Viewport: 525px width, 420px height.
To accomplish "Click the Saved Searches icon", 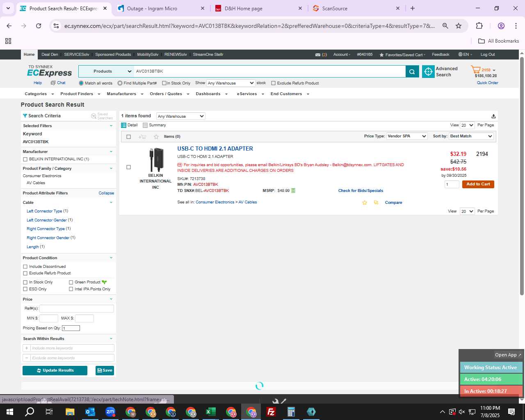I will pyautogui.click(x=94, y=116).
